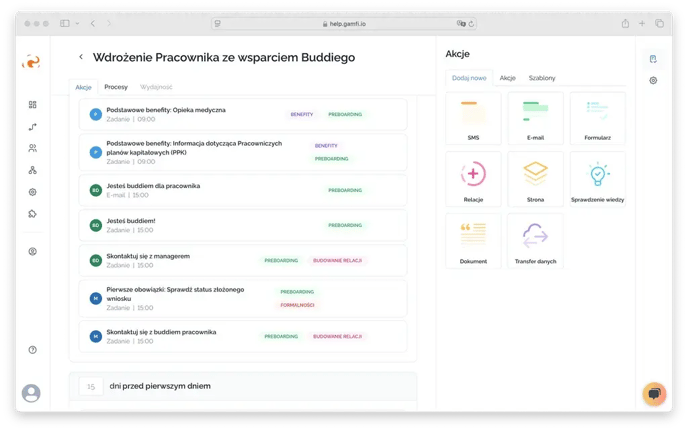Open the Wydajność tab
688x431 pixels.
coord(156,87)
